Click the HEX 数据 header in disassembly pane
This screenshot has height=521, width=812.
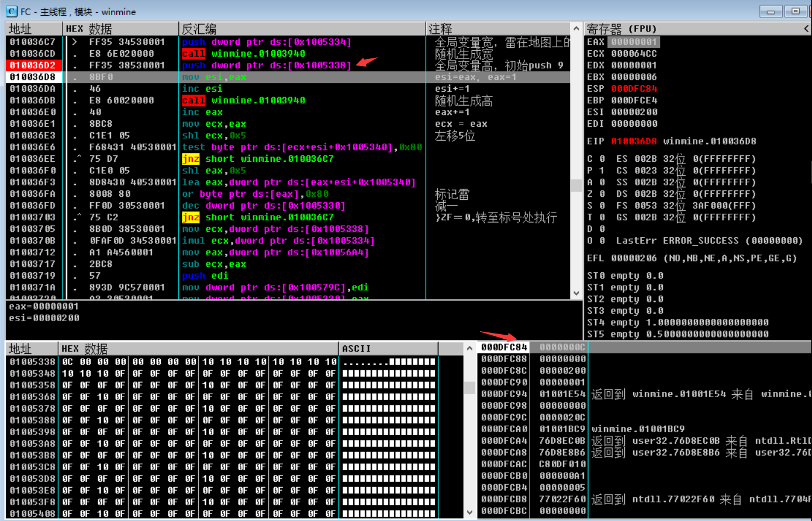coord(120,29)
